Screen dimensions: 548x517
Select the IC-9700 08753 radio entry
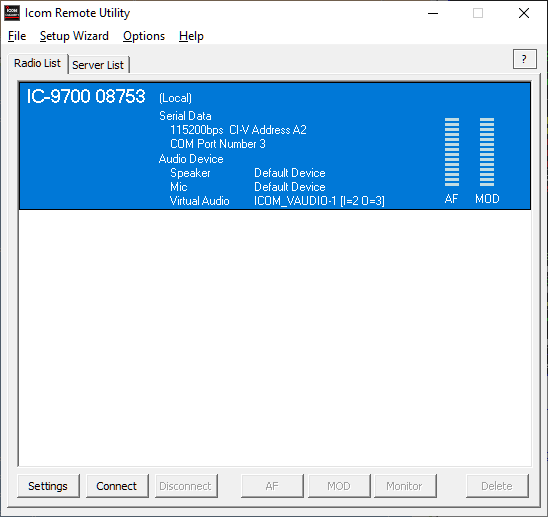pos(275,146)
